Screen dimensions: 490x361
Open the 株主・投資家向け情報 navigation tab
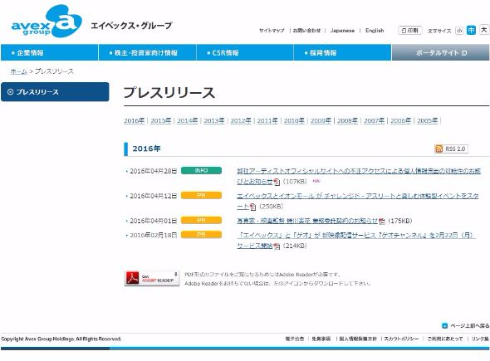pos(148,53)
